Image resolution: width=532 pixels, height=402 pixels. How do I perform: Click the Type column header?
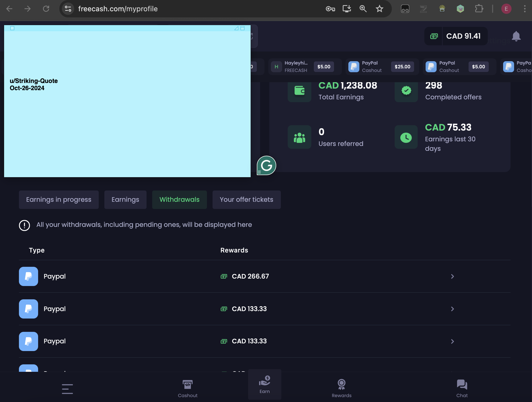pos(37,250)
